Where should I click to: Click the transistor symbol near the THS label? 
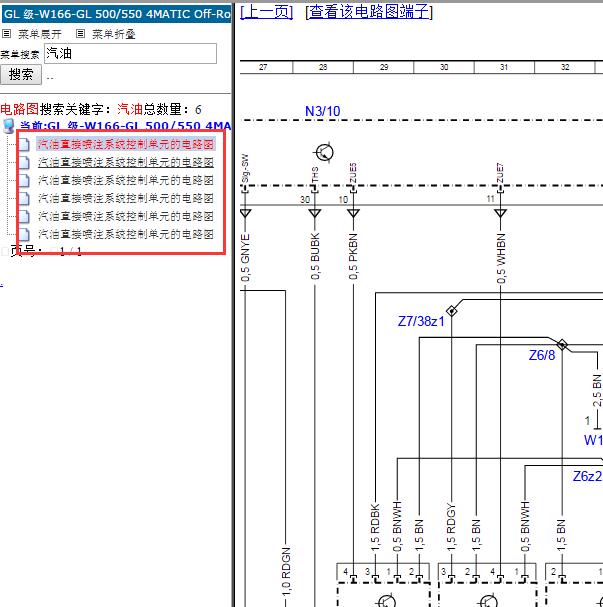pyautogui.click(x=324, y=153)
